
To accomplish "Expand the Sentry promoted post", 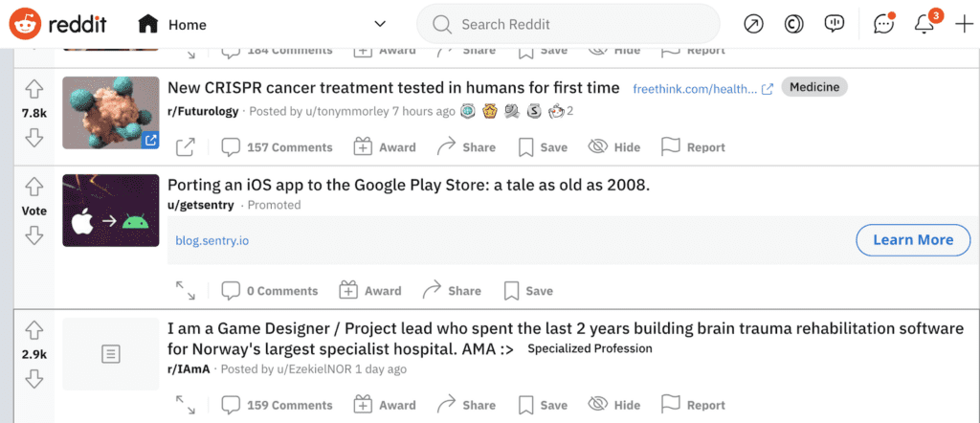I will coord(186,290).
